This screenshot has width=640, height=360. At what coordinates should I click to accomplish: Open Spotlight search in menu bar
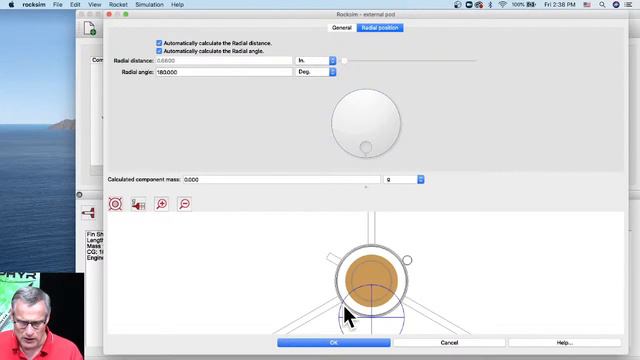point(602,4)
